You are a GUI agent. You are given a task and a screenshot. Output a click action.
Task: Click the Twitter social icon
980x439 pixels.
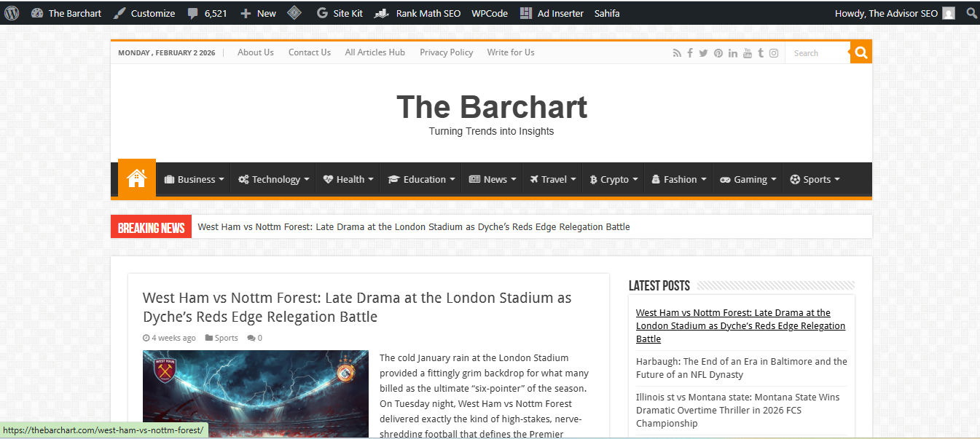703,53
